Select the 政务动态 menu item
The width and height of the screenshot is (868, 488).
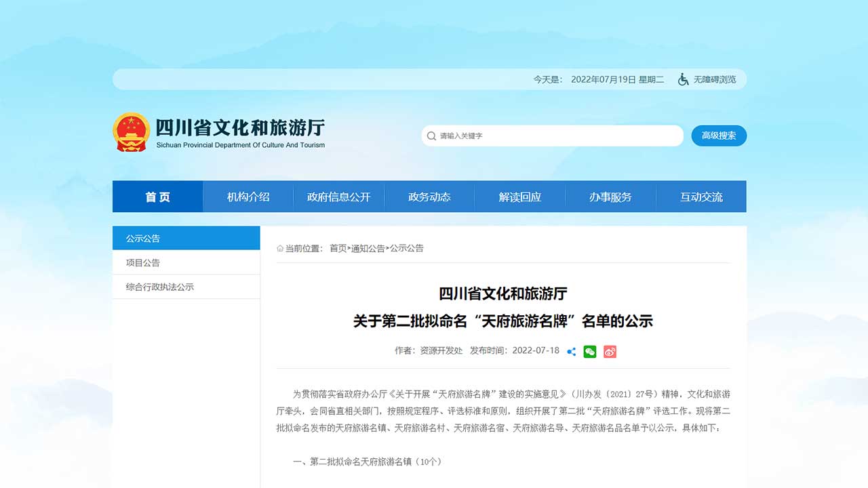tap(429, 197)
